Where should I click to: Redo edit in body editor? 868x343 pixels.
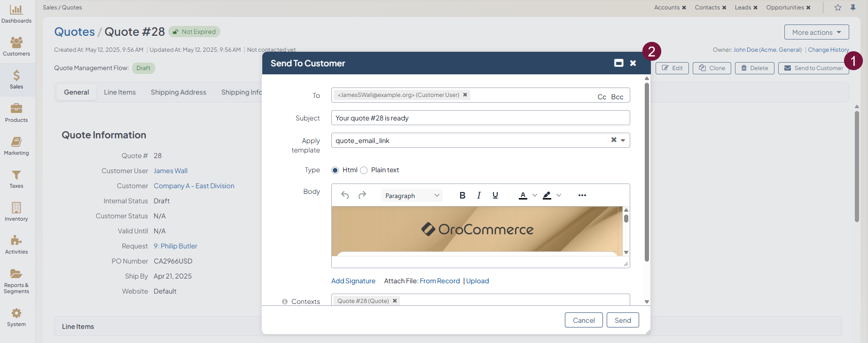coord(362,195)
